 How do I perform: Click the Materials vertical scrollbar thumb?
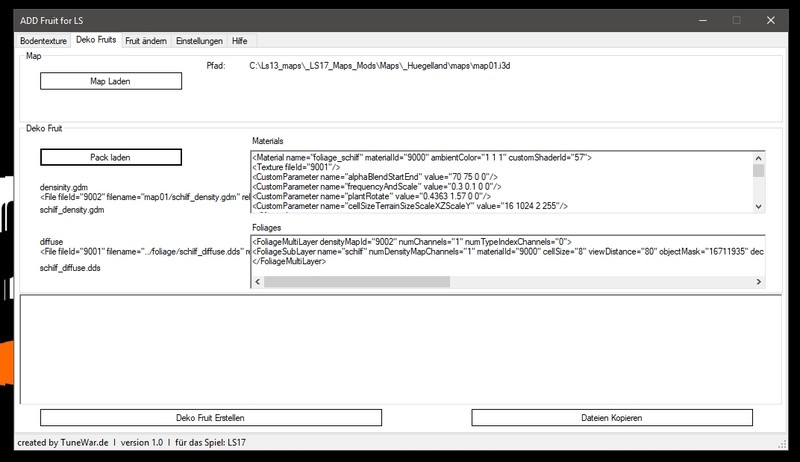(759, 171)
